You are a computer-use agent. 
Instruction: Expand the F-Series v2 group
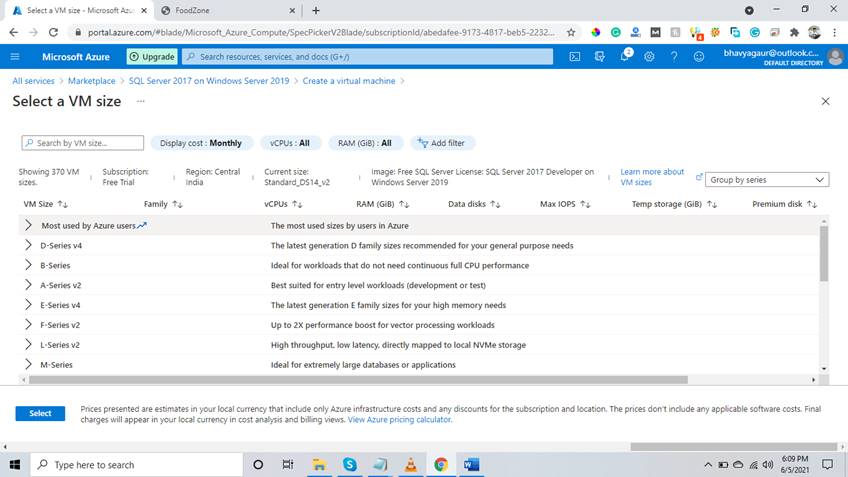click(28, 324)
